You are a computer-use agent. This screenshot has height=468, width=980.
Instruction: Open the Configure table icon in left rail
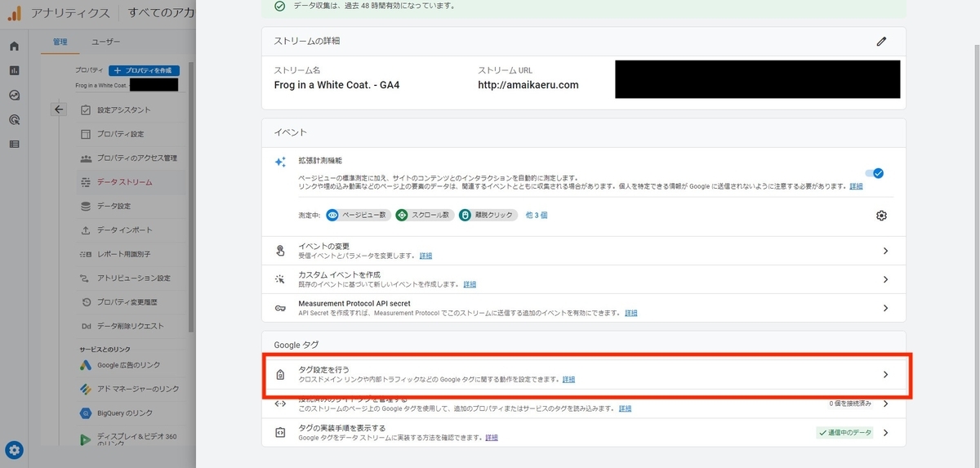pyautogui.click(x=14, y=145)
